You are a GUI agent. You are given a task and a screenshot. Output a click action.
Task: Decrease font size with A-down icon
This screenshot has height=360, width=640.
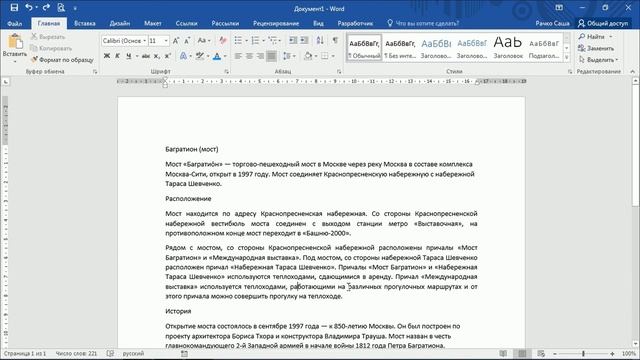pyautogui.click(x=187, y=40)
